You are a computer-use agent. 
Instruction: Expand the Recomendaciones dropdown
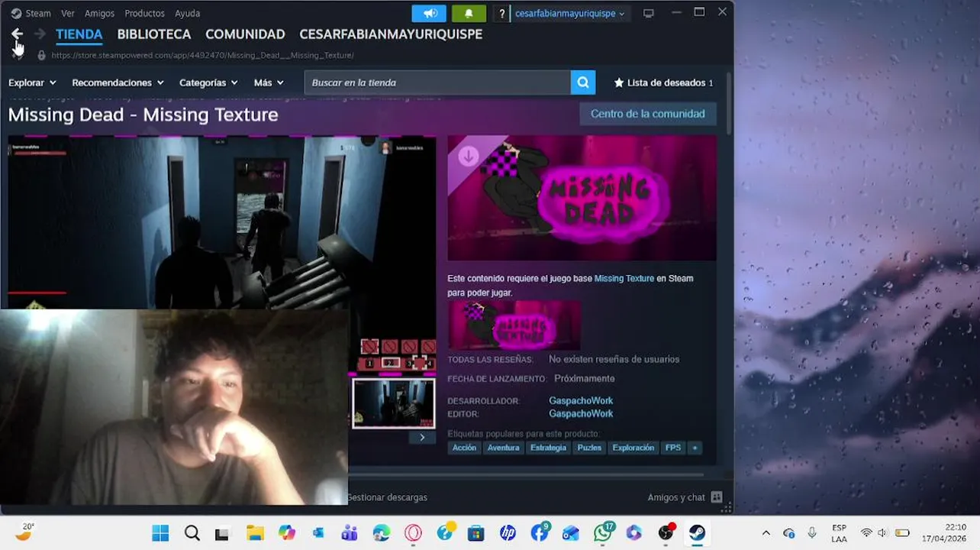(118, 82)
